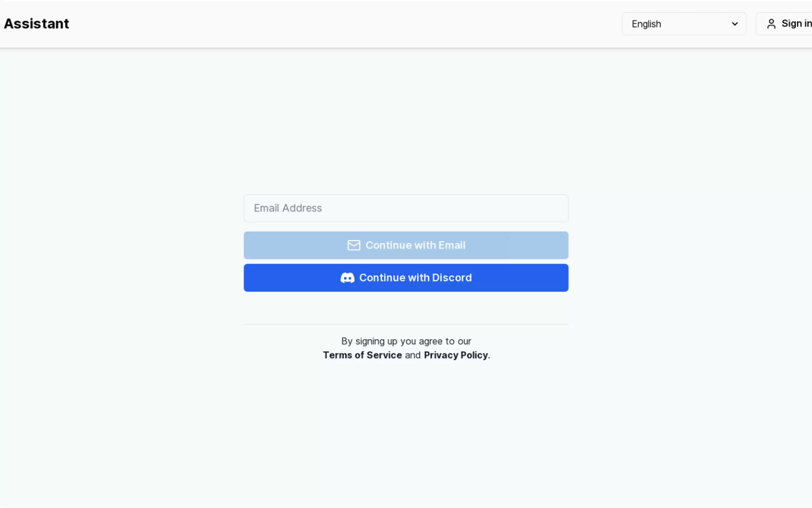Click the Sign in button
Viewport: 812px width, 508px height.
point(792,24)
